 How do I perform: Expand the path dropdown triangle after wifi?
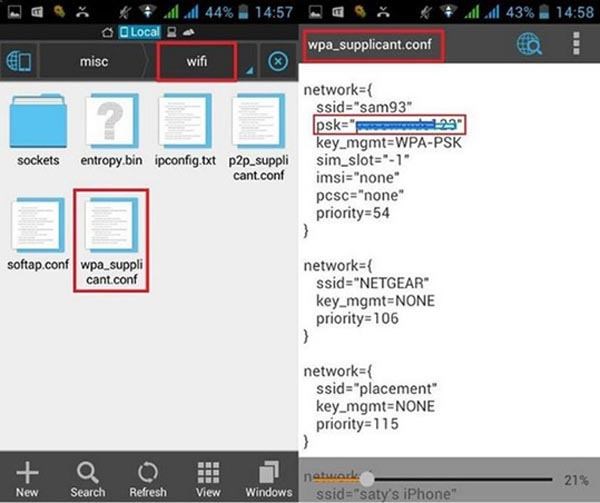[x=249, y=70]
